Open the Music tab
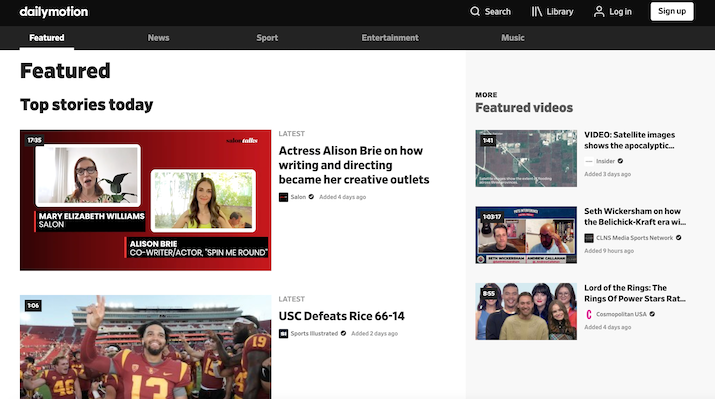 513,38
